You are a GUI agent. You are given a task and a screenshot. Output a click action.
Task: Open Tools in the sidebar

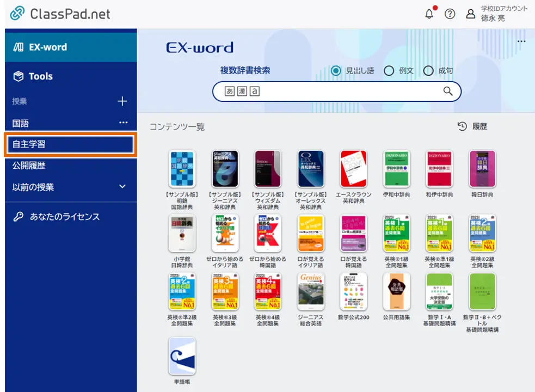[41, 76]
